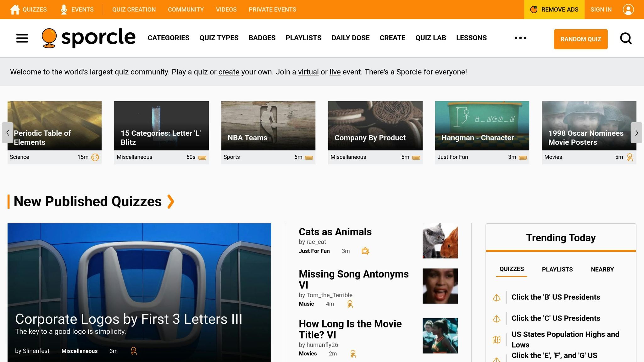Open Quiz Creation in top bar
This screenshot has height=362, width=644.
pos(134,9)
